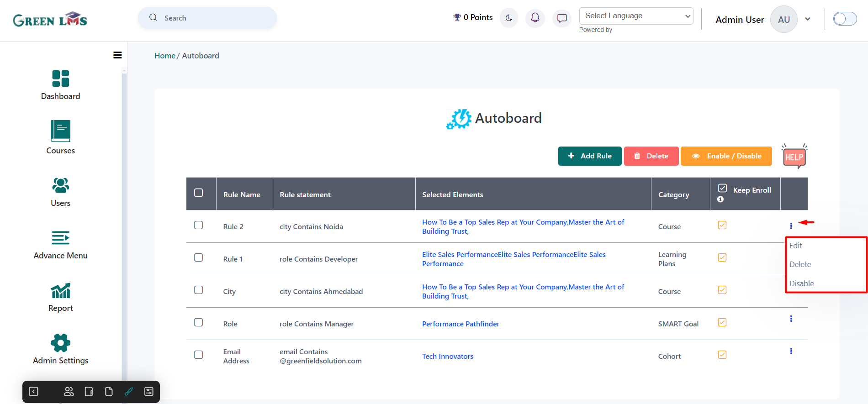Select the checkbox for Email Address rule
This screenshot has width=868, height=404.
pyautogui.click(x=199, y=355)
